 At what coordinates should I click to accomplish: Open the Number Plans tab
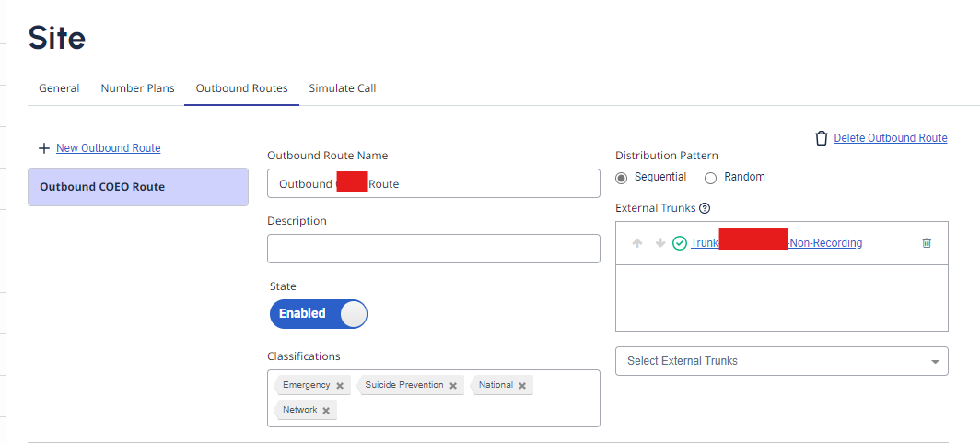(137, 88)
